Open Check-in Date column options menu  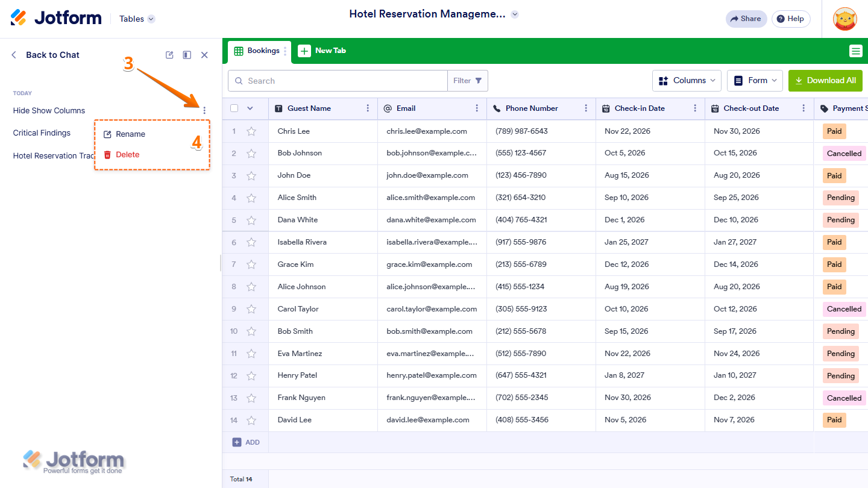[694, 108]
